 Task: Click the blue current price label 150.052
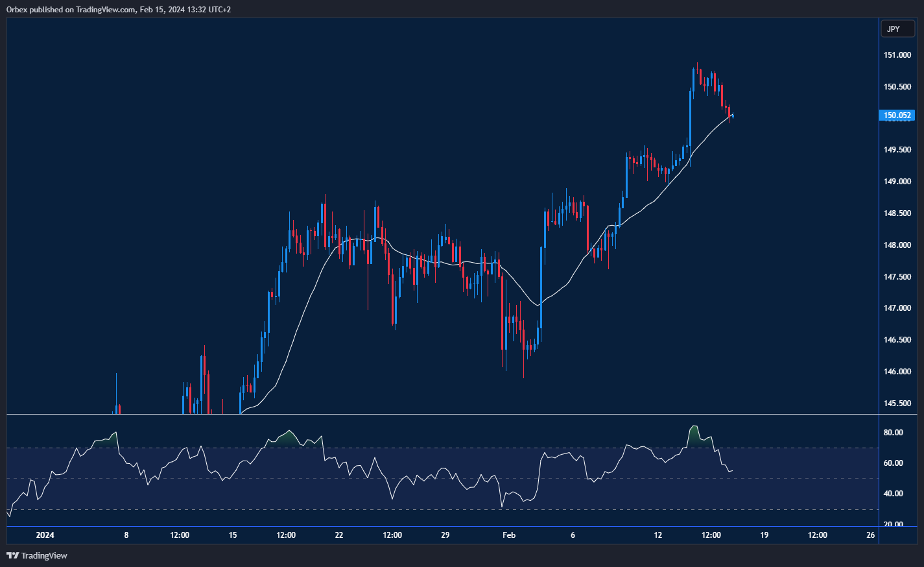click(x=897, y=115)
